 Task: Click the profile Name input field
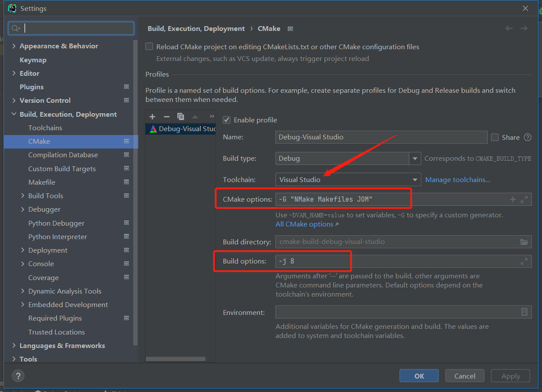click(x=381, y=137)
